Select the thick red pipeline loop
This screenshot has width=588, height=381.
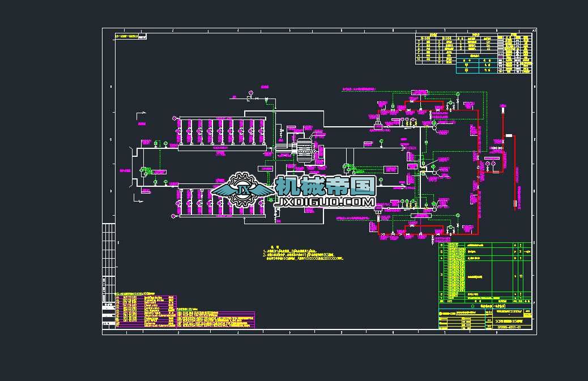point(429,168)
